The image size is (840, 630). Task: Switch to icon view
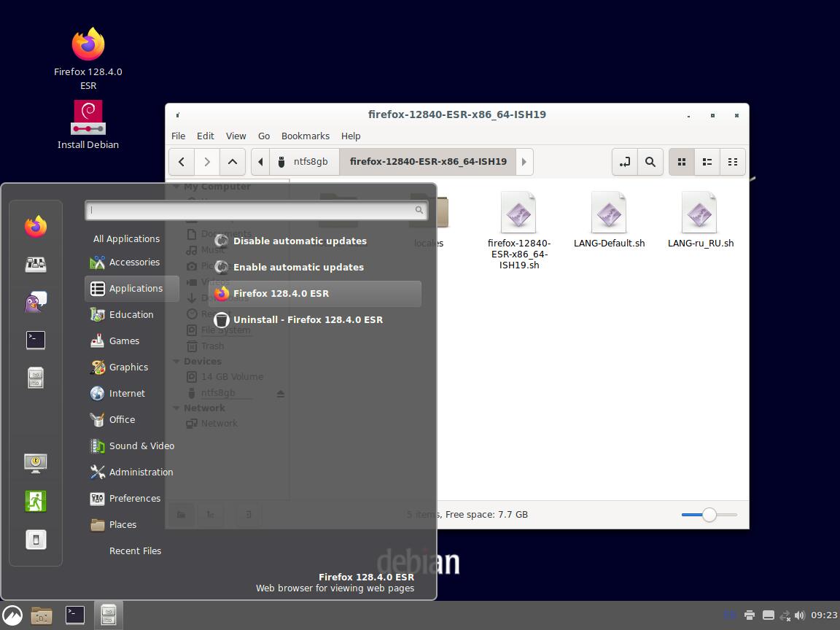pyautogui.click(x=682, y=162)
